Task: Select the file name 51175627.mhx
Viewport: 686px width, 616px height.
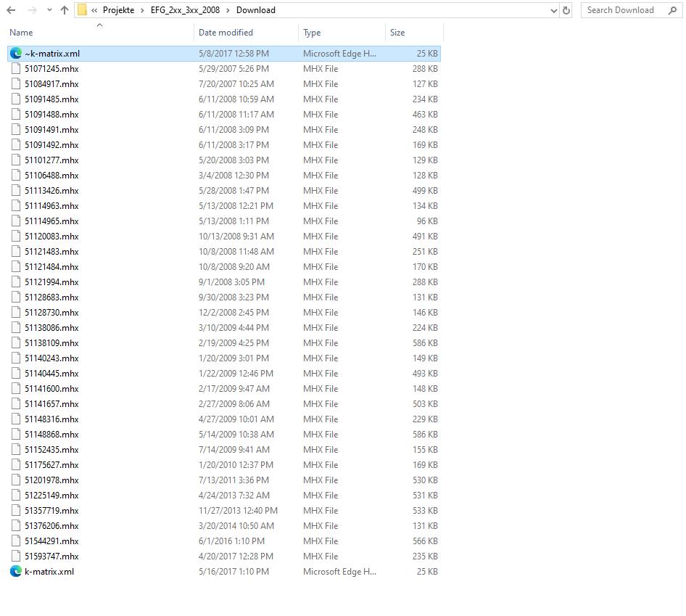Action: [x=51, y=465]
